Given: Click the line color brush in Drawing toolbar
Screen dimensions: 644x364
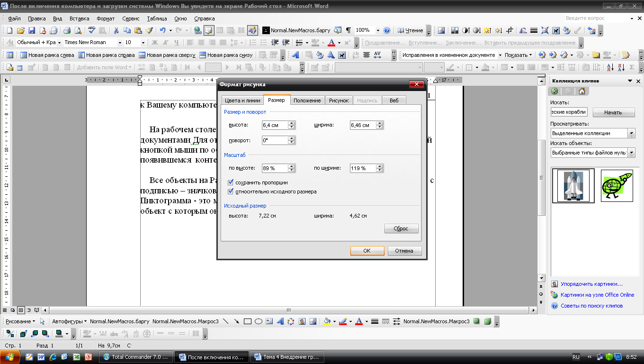Looking at the screenshot, I should tap(343, 321).
